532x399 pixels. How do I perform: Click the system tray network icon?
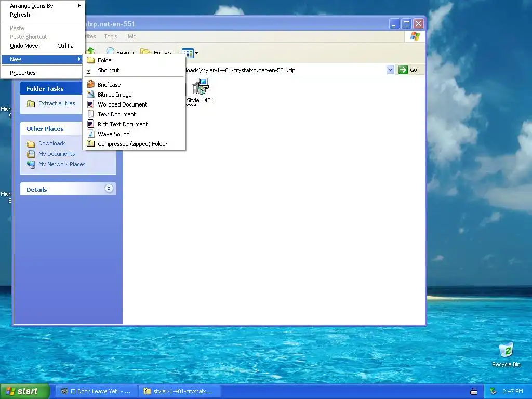click(493, 391)
